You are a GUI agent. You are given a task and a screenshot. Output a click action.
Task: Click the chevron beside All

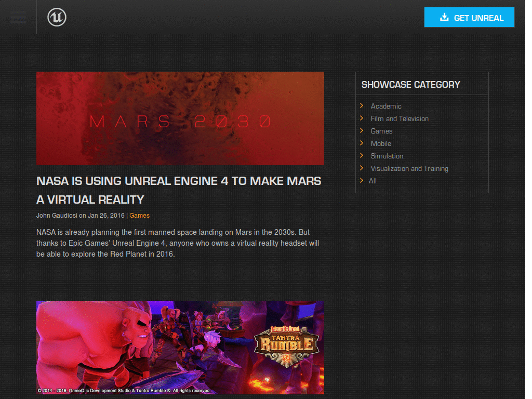point(362,180)
